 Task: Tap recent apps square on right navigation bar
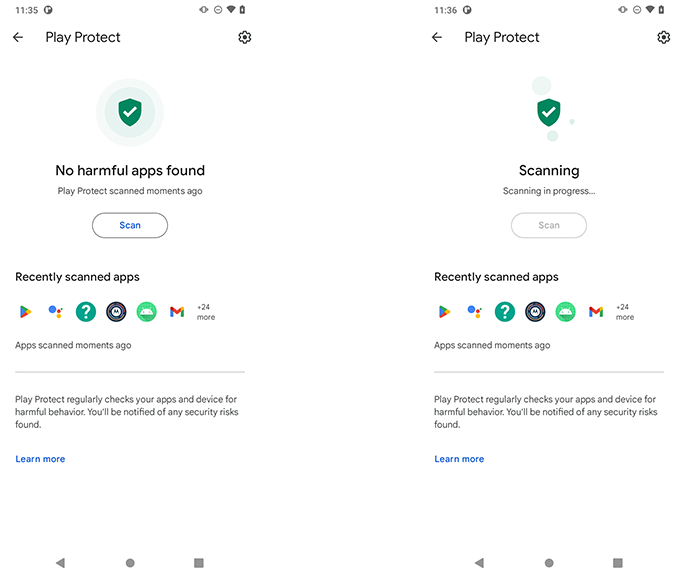618,562
